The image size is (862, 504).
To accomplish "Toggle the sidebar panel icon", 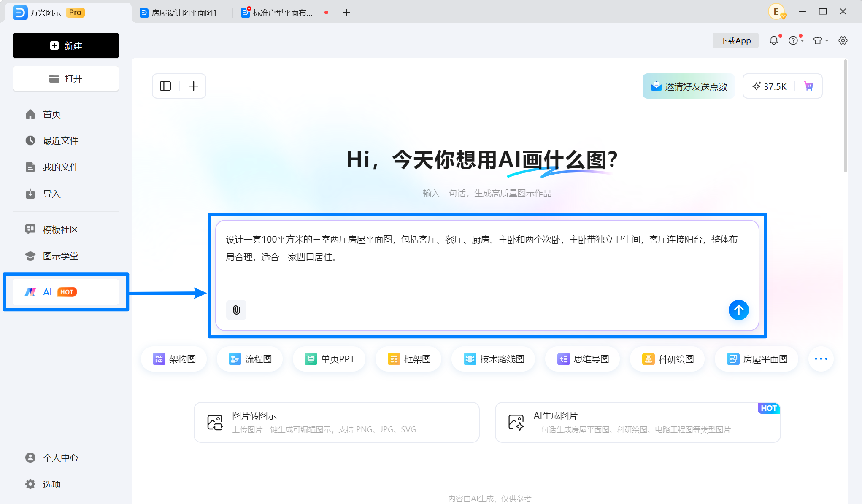I will [165, 86].
